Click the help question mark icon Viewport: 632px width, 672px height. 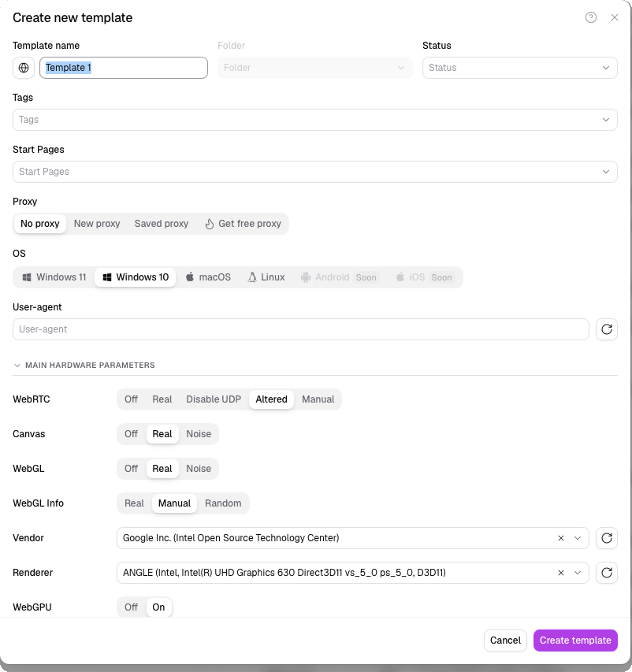pos(591,17)
